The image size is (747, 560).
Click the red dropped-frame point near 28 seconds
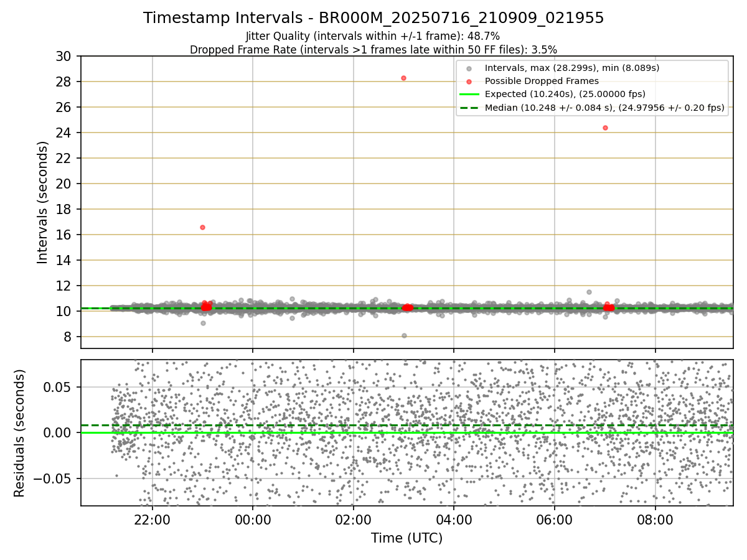click(x=403, y=78)
